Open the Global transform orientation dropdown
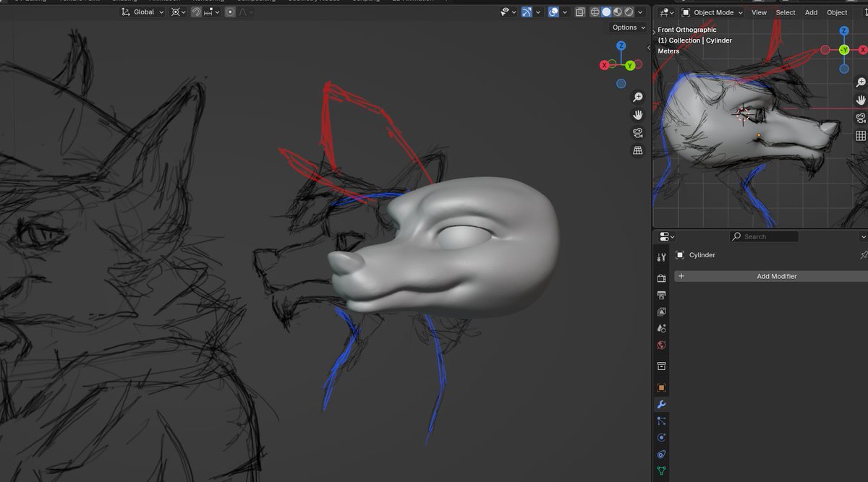This screenshot has height=482, width=868. click(x=142, y=12)
